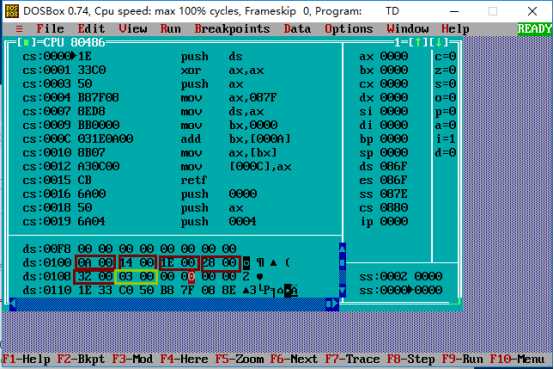Image resolution: width=554 pixels, height=369 pixels.
Task: Select the sp register value
Action: pos(394,153)
